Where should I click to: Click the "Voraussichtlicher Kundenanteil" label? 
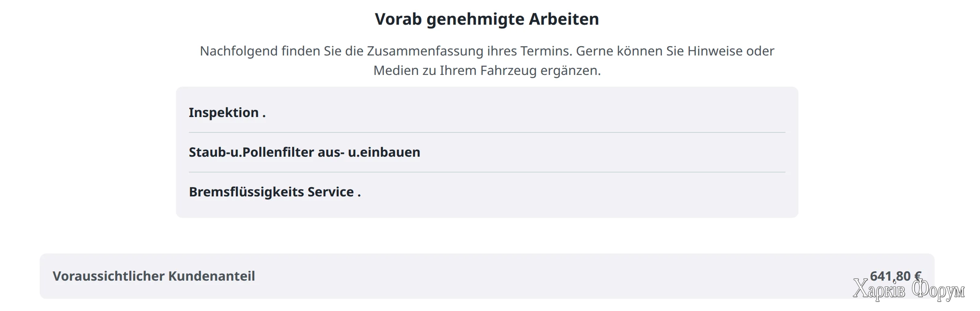click(x=154, y=276)
